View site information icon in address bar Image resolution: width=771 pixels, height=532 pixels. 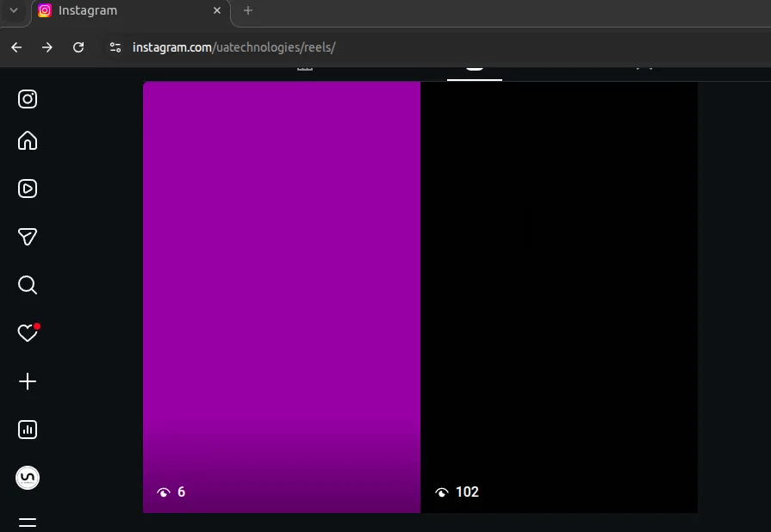[x=115, y=47]
